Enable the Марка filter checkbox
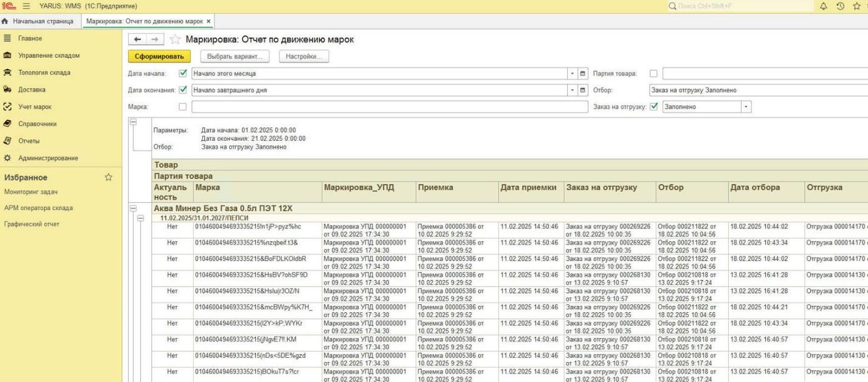Screen dimensions: 868x382 click(x=183, y=107)
